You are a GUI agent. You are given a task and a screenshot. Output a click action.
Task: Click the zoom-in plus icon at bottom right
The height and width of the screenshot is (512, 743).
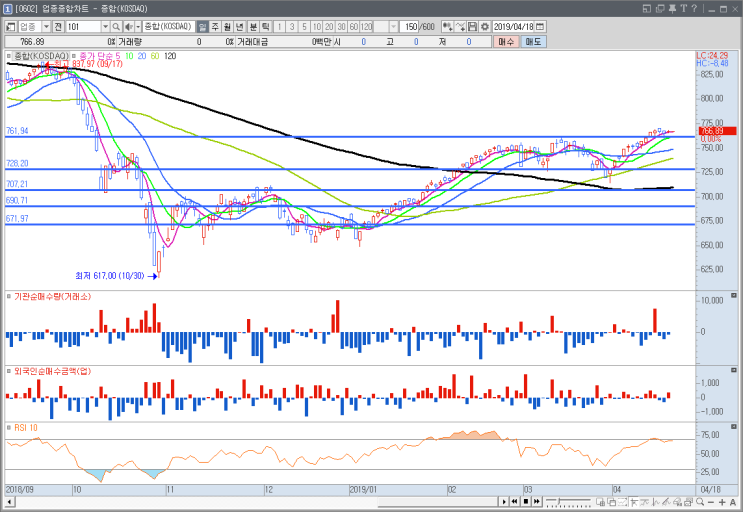pyautogui.click(x=722, y=502)
